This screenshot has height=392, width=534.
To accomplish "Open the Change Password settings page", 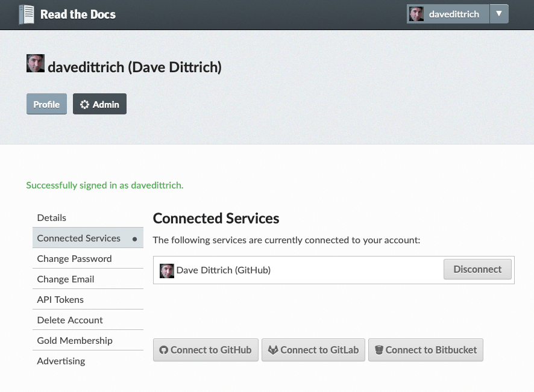I will click(74, 258).
